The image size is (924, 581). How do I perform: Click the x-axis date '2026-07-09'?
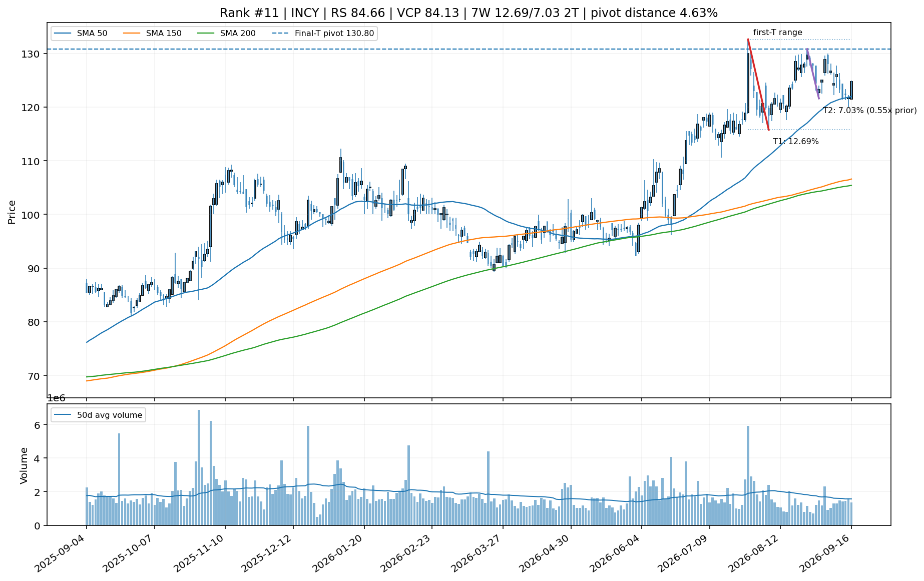tap(684, 554)
